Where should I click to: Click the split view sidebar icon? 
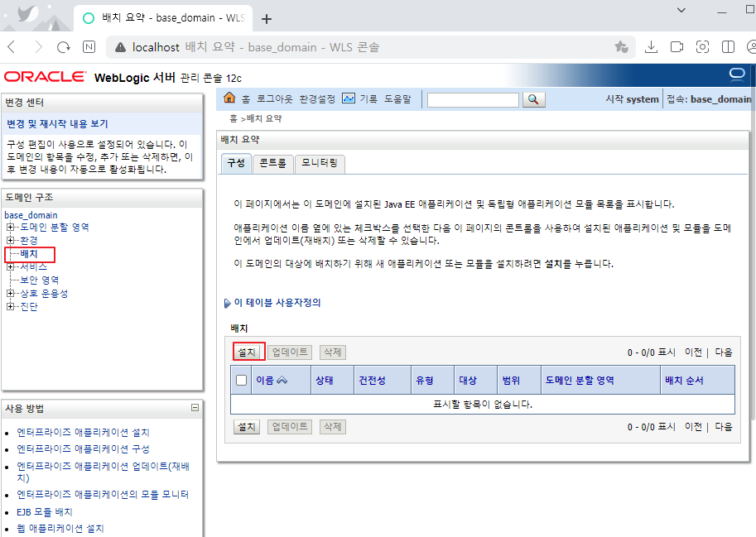click(728, 47)
